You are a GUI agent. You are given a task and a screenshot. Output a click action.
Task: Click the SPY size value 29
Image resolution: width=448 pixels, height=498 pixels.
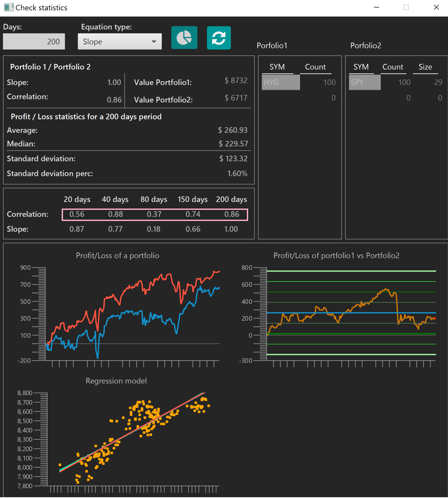438,82
